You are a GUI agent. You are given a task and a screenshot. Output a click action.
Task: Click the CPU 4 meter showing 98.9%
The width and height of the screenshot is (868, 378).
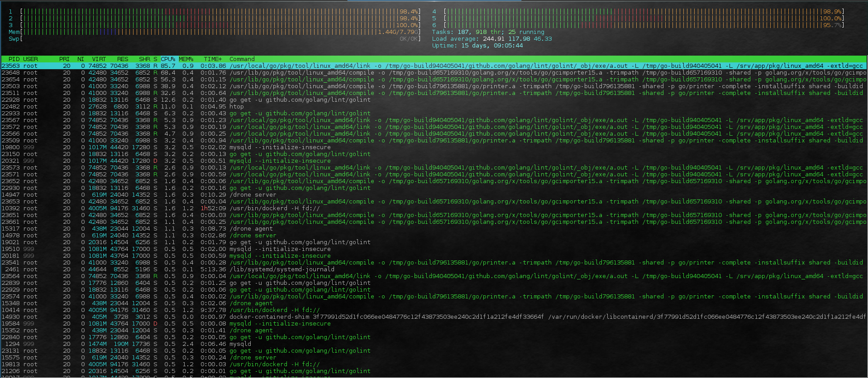pyautogui.click(x=638, y=12)
